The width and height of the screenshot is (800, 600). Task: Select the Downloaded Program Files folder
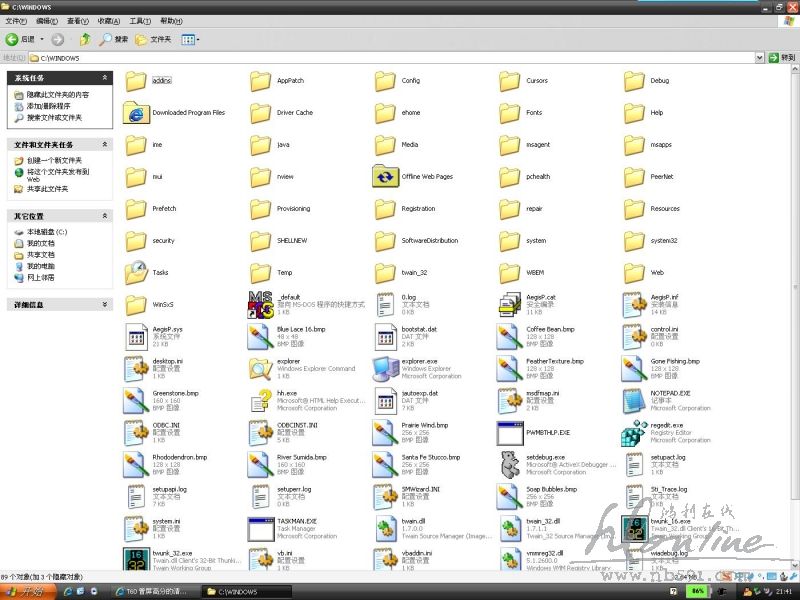[x=136, y=113]
